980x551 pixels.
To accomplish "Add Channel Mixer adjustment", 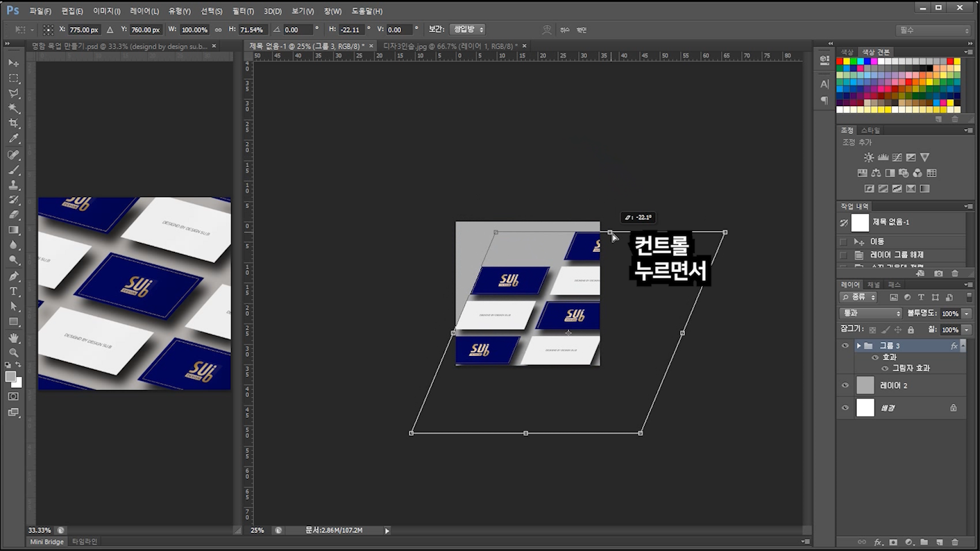I will pos(918,173).
